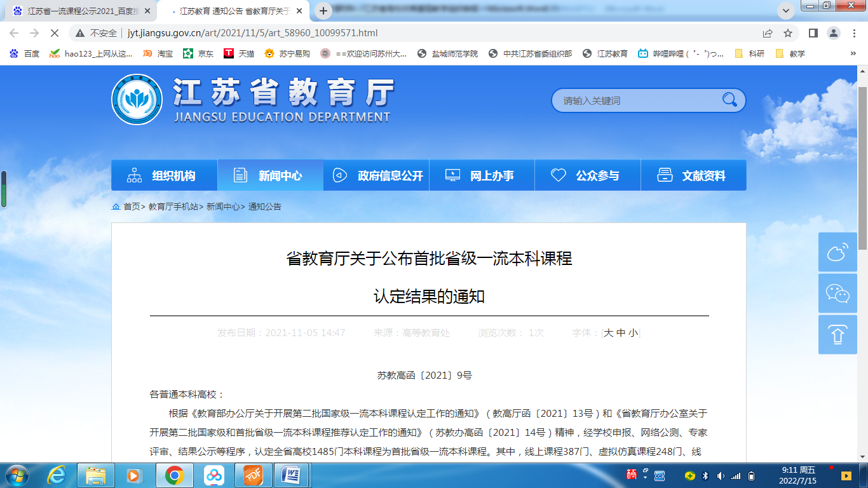
Task: Click the 请输入关键词 search field
Action: [x=635, y=100]
